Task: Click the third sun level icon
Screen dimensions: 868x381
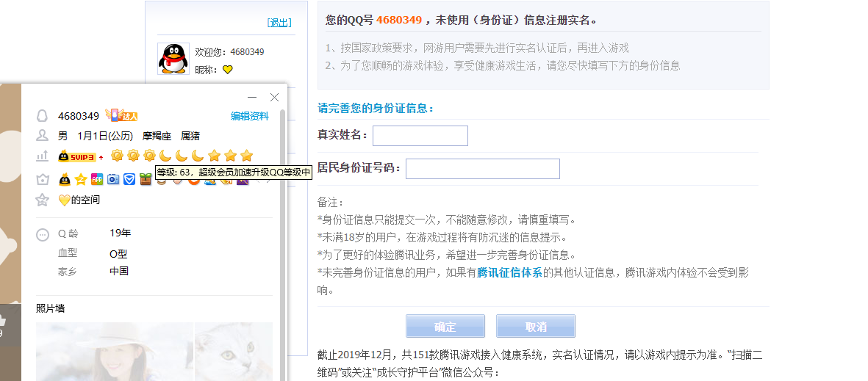Action: [149, 156]
